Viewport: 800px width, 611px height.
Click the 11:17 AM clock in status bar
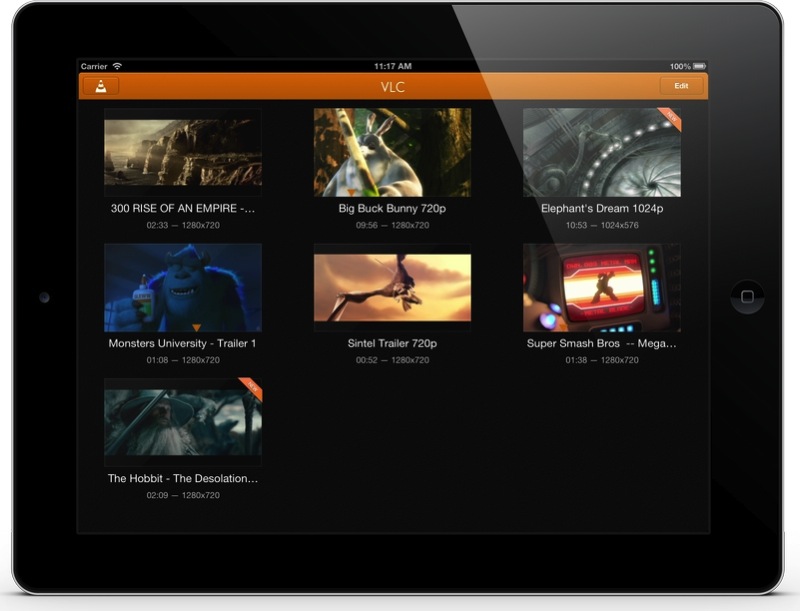pos(392,66)
